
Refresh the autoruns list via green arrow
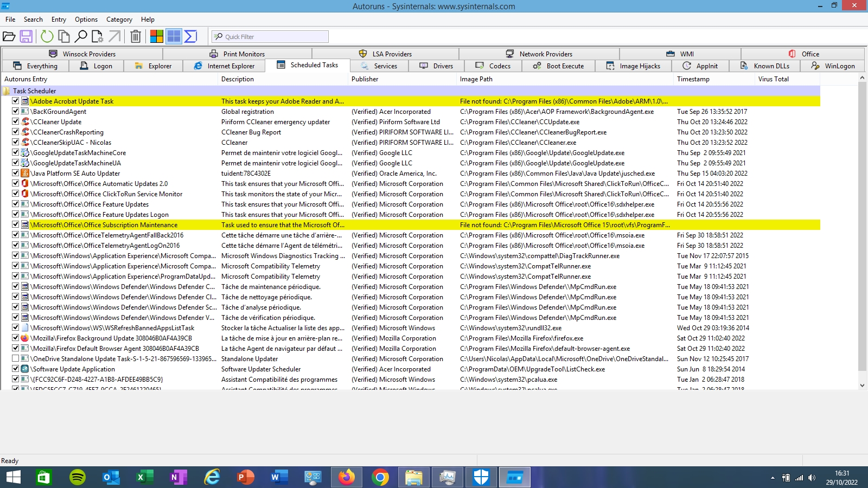tap(47, 36)
